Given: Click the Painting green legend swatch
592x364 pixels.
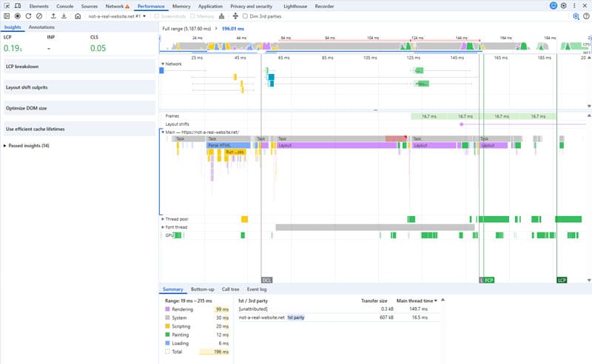Looking at the screenshot, I should coord(168,334).
